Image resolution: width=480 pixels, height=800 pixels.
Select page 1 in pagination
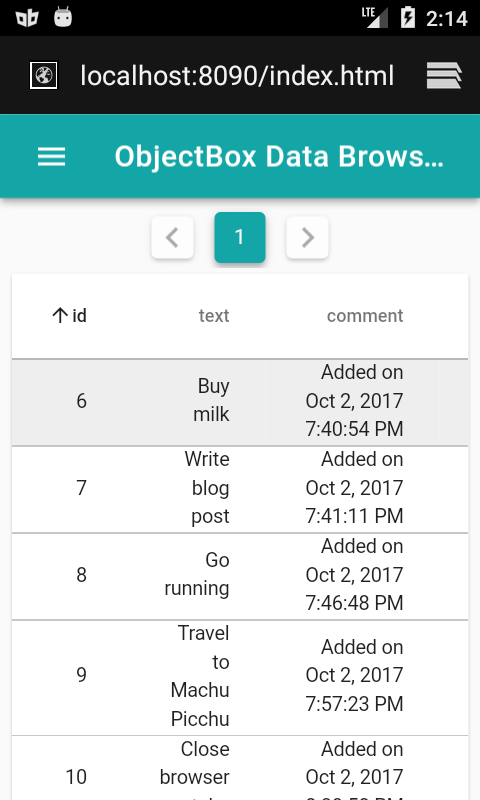[240, 237]
